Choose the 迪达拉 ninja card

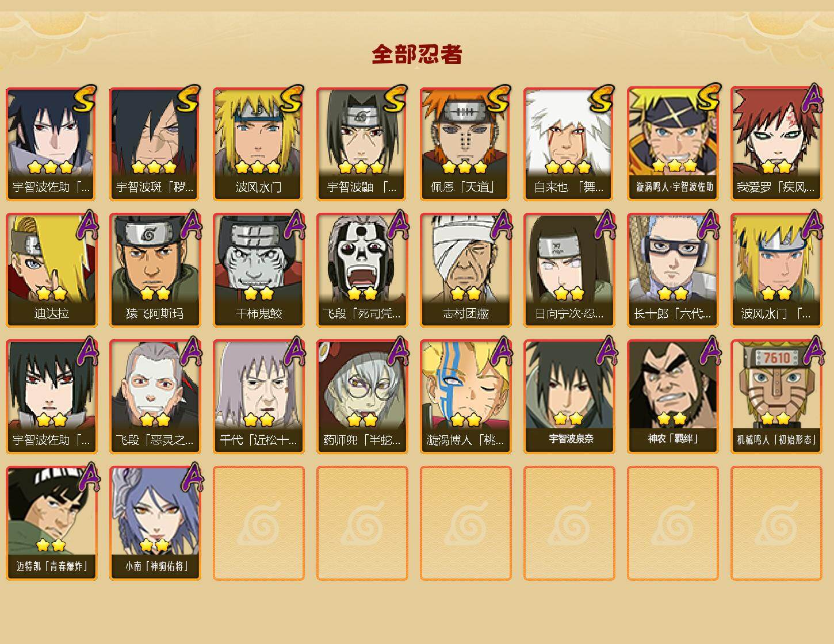51,270
